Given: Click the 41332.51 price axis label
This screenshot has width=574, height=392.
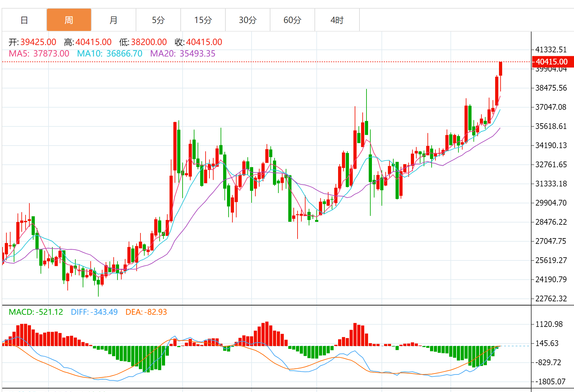Looking at the screenshot, I should (551, 50).
